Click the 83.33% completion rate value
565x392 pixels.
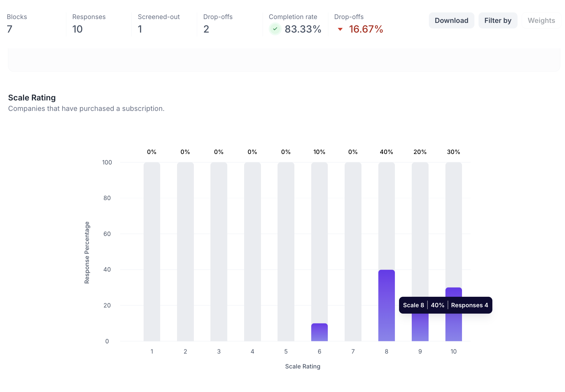point(303,29)
